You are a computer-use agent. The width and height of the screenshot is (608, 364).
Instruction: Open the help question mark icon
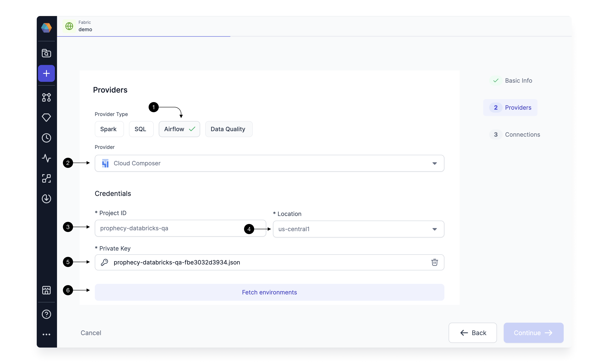(46, 314)
